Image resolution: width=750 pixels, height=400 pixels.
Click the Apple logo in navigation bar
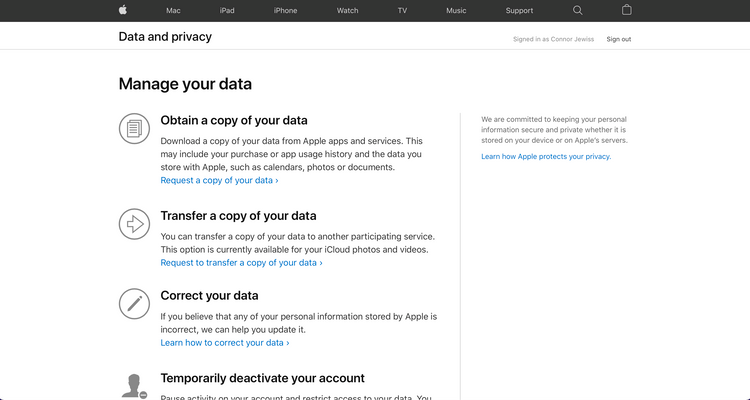click(x=123, y=10)
